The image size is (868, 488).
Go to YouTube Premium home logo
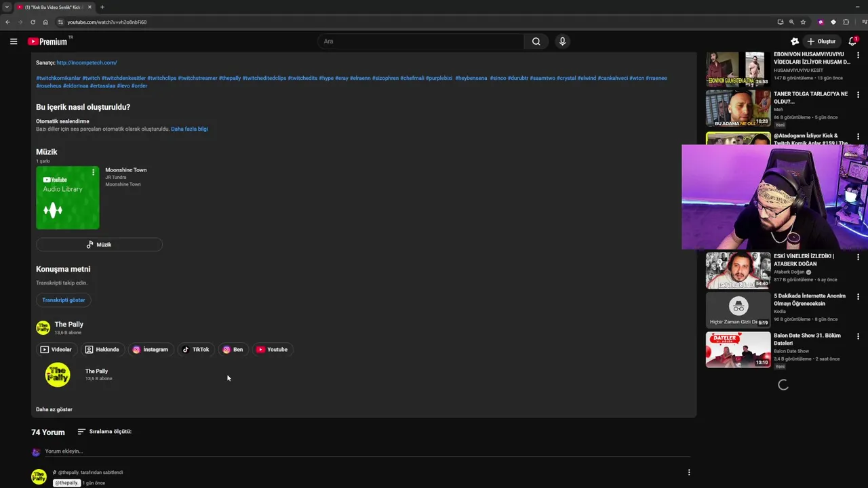coord(47,41)
